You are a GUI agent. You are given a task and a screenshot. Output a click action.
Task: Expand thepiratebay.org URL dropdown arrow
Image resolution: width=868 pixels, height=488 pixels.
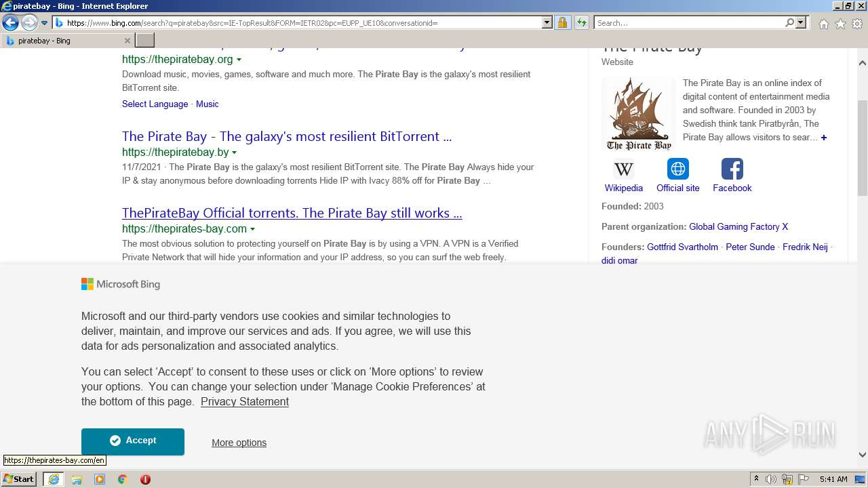click(239, 60)
